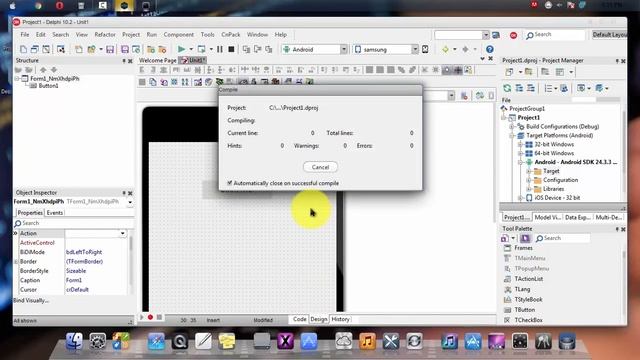This screenshot has height=360, width=640.
Task: Switch to the Welcome Page tab
Action: click(x=158, y=60)
